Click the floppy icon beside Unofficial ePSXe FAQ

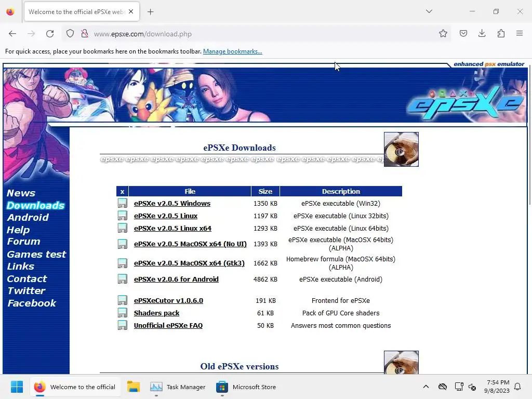122,325
